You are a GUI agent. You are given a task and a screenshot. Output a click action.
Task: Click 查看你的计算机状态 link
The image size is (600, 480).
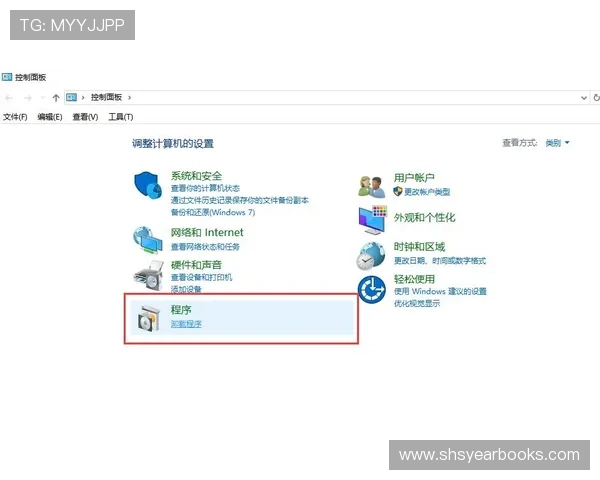pos(205,188)
